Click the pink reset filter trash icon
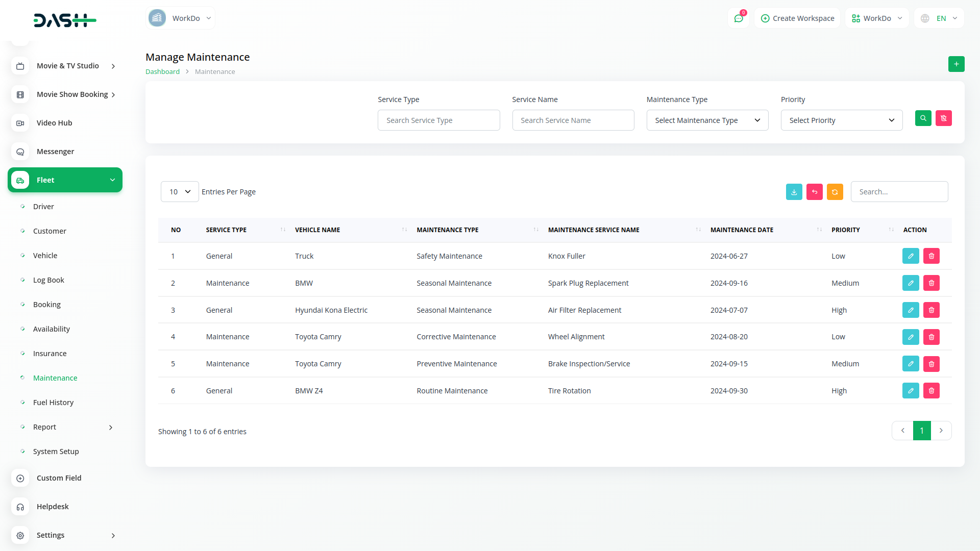The height and width of the screenshot is (551, 980). [943, 118]
